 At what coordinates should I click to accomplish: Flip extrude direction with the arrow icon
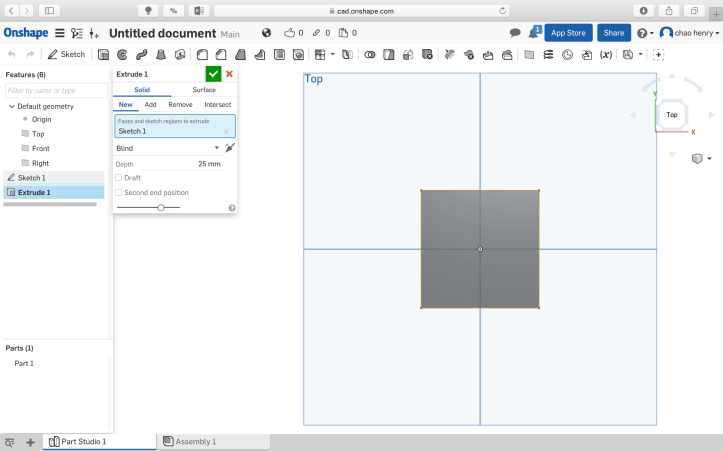point(230,148)
